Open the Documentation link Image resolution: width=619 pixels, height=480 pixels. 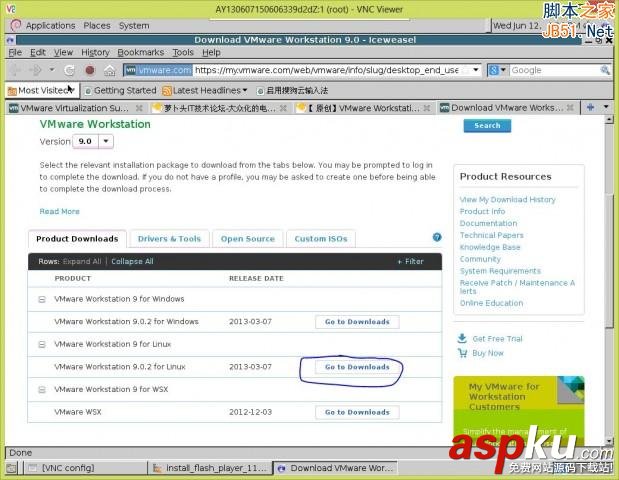coord(488,223)
